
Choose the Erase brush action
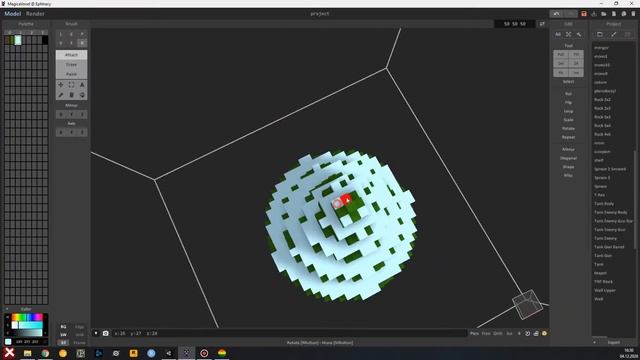point(71,64)
